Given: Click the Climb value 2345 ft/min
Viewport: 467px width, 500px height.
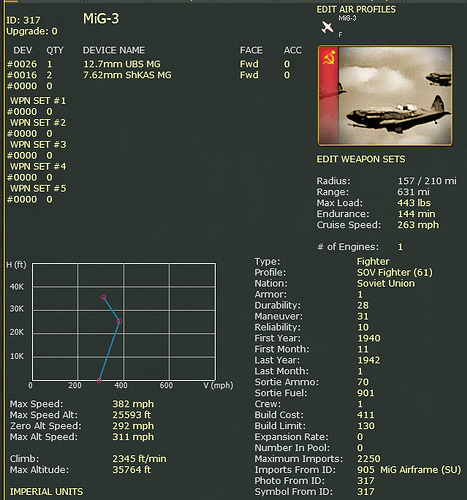Looking at the screenshot, I should coord(139,459).
